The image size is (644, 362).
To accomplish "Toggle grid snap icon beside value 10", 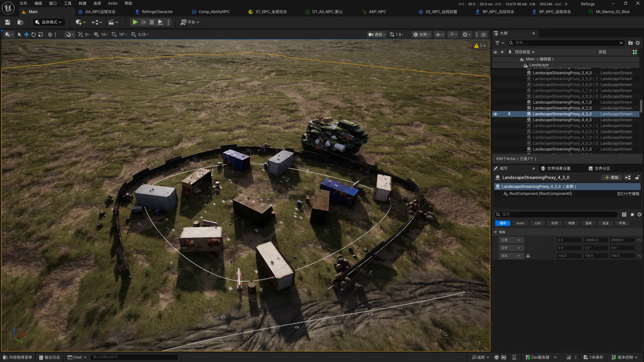I will click(96, 35).
